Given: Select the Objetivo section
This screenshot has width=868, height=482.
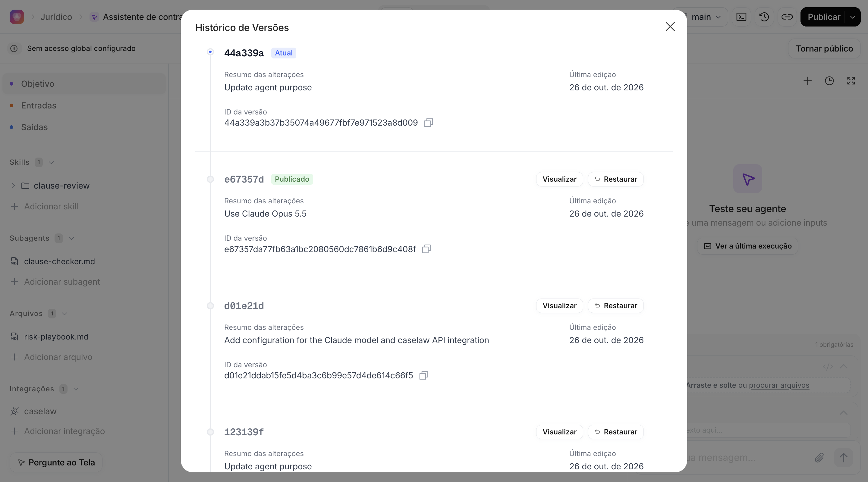Looking at the screenshot, I should (x=84, y=84).
